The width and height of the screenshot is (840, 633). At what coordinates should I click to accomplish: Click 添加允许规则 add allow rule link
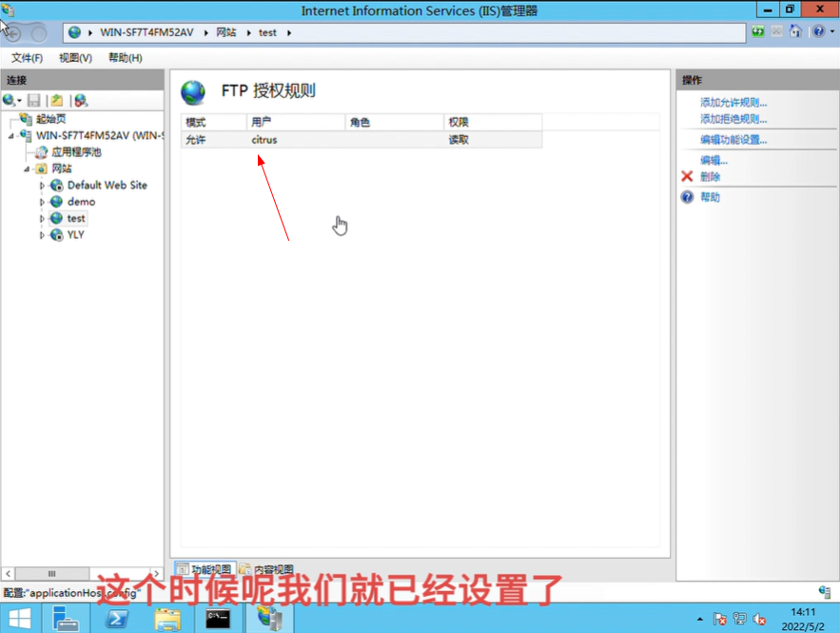733,103
